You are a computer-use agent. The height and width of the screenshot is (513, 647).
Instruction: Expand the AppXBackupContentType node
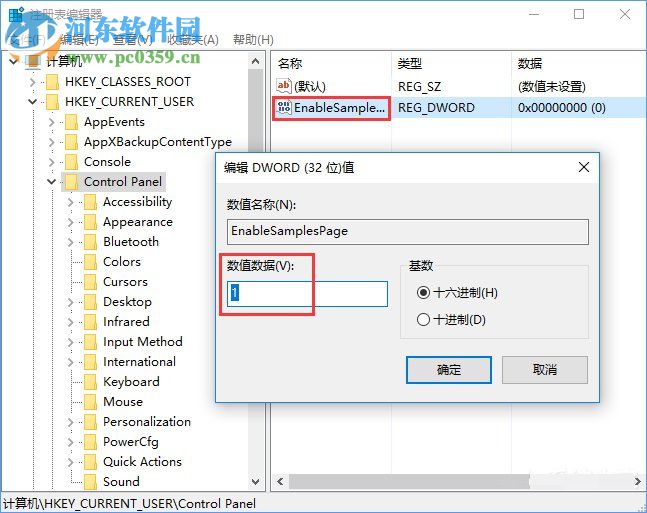click(52, 142)
